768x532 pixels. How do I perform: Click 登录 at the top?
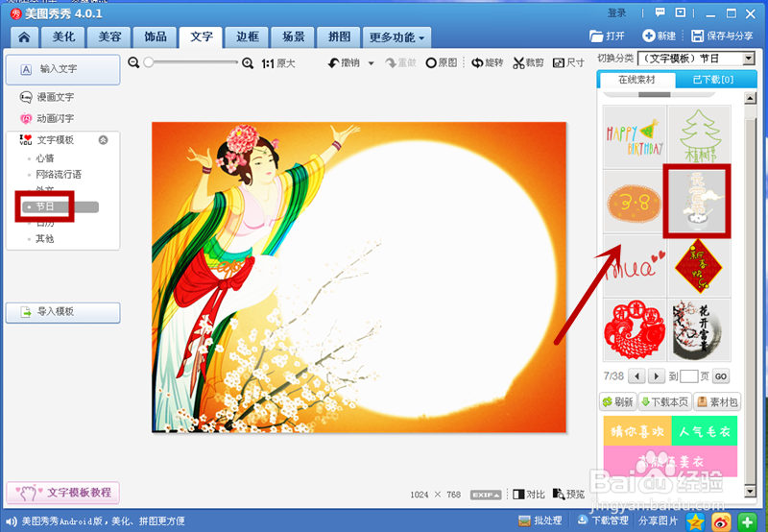pos(617,13)
